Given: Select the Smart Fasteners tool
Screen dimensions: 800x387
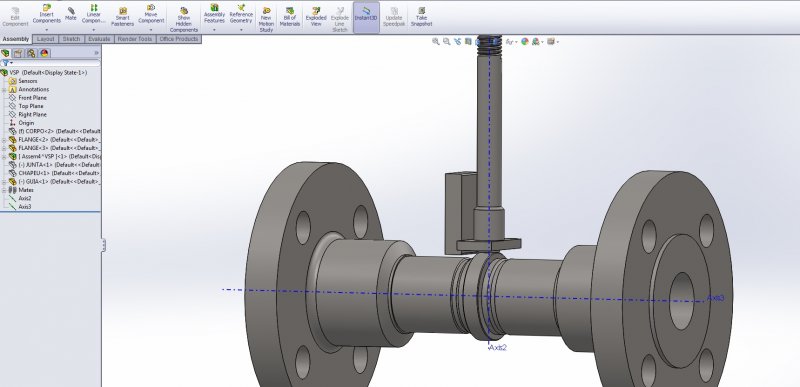Looking at the screenshot, I should [122, 17].
